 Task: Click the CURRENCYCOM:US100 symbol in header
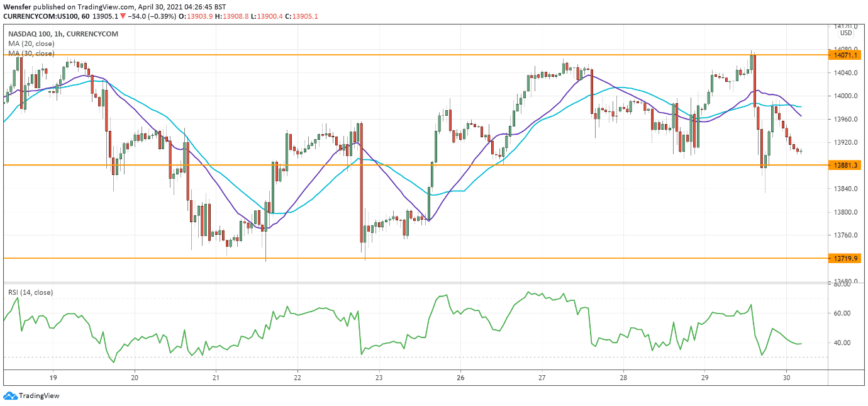[x=39, y=16]
